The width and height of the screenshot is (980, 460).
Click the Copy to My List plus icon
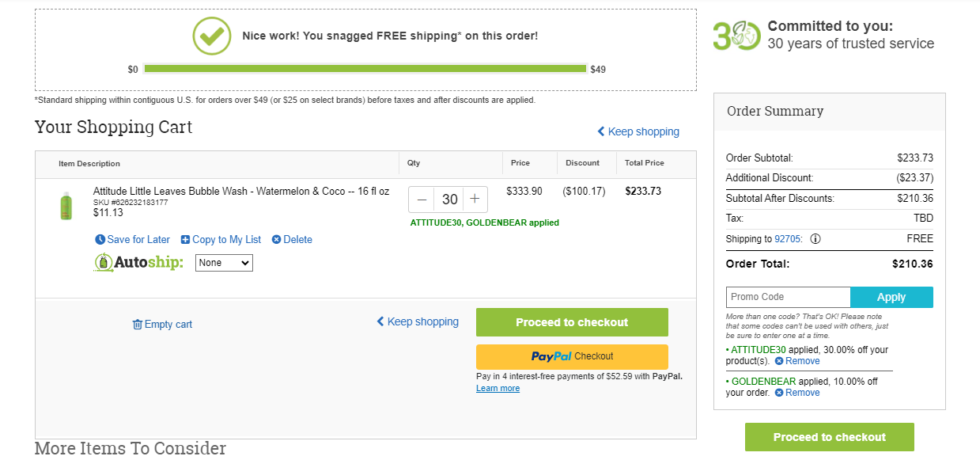185,240
